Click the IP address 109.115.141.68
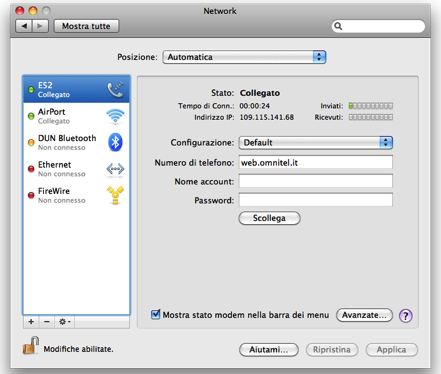Viewport: 441px width, 374px height. click(267, 117)
